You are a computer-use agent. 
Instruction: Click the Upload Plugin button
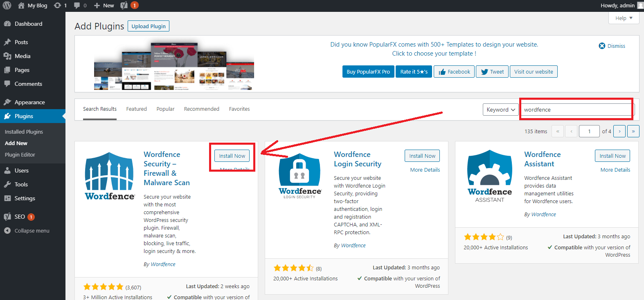[149, 26]
